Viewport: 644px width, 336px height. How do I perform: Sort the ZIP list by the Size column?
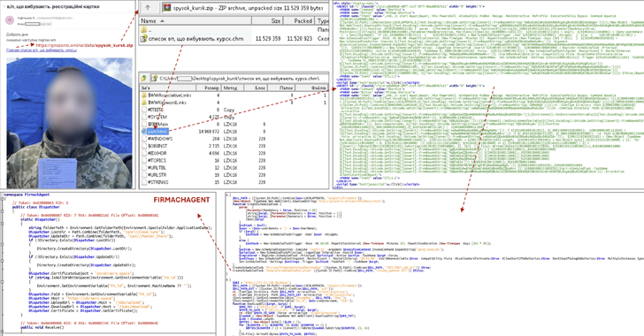point(266,20)
